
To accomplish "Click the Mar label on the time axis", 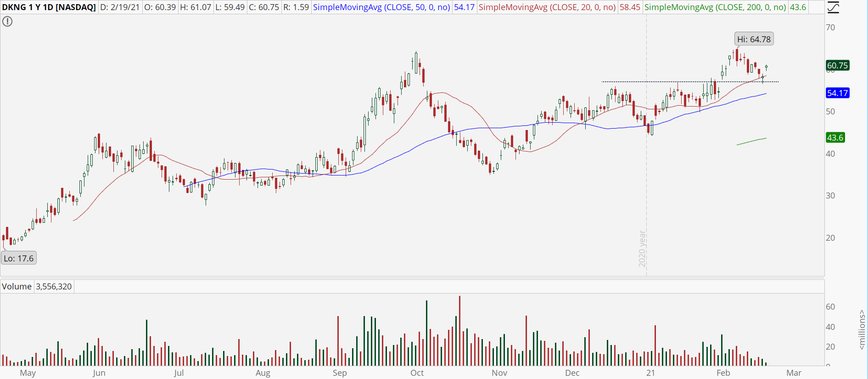I will pyautogui.click(x=794, y=373).
